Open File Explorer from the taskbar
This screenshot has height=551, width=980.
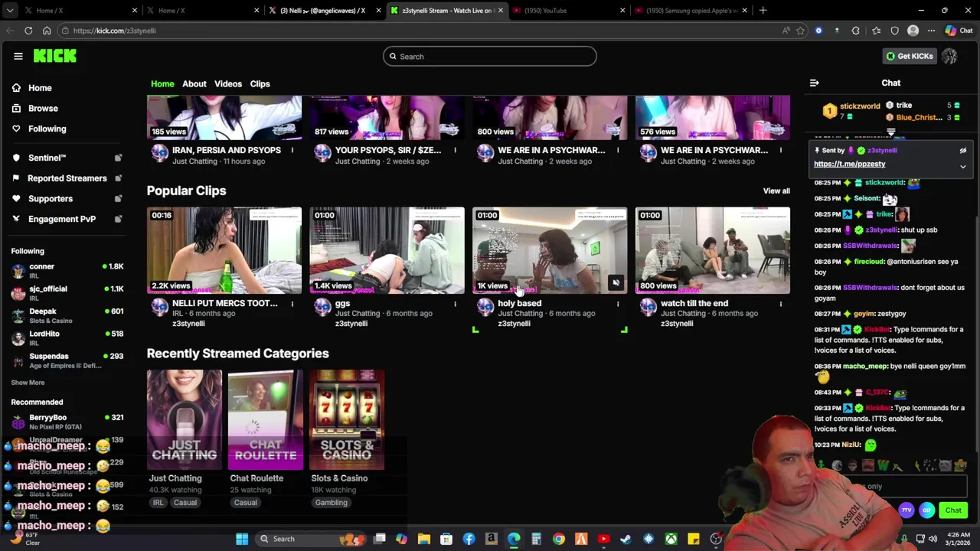tap(423, 539)
